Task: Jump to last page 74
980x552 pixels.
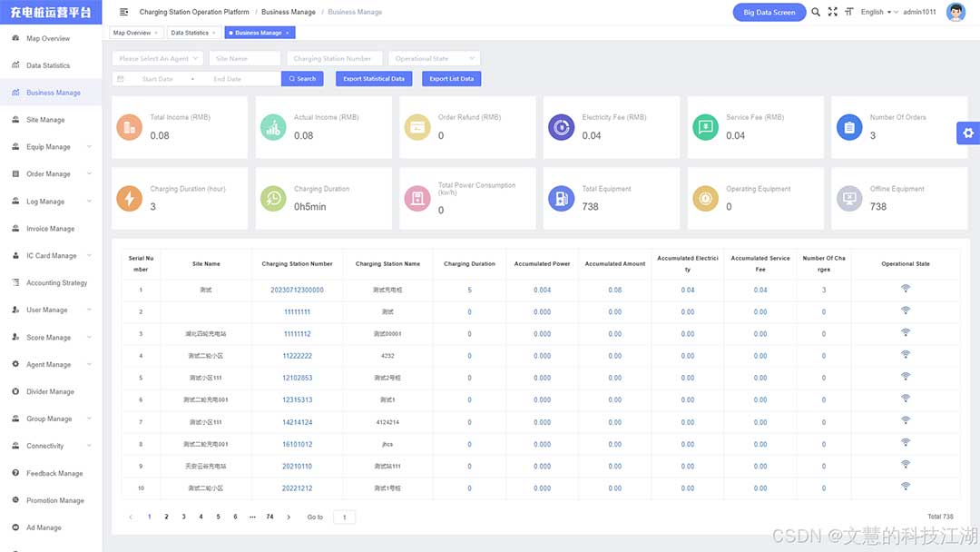Action: pyautogui.click(x=270, y=517)
